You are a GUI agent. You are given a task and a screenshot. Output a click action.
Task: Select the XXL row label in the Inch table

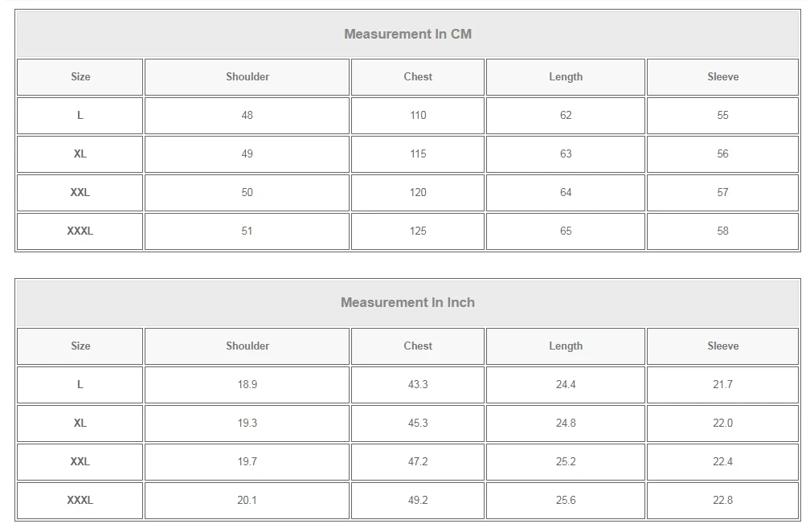80,461
